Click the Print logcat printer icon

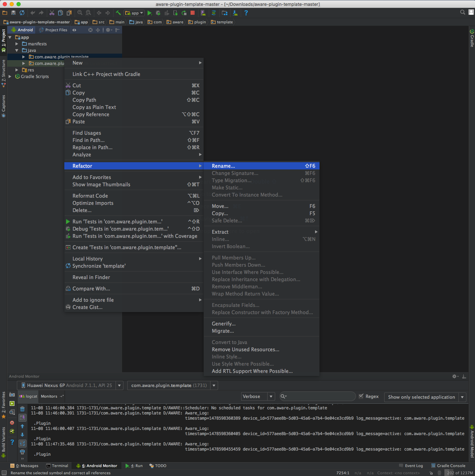click(x=22, y=452)
